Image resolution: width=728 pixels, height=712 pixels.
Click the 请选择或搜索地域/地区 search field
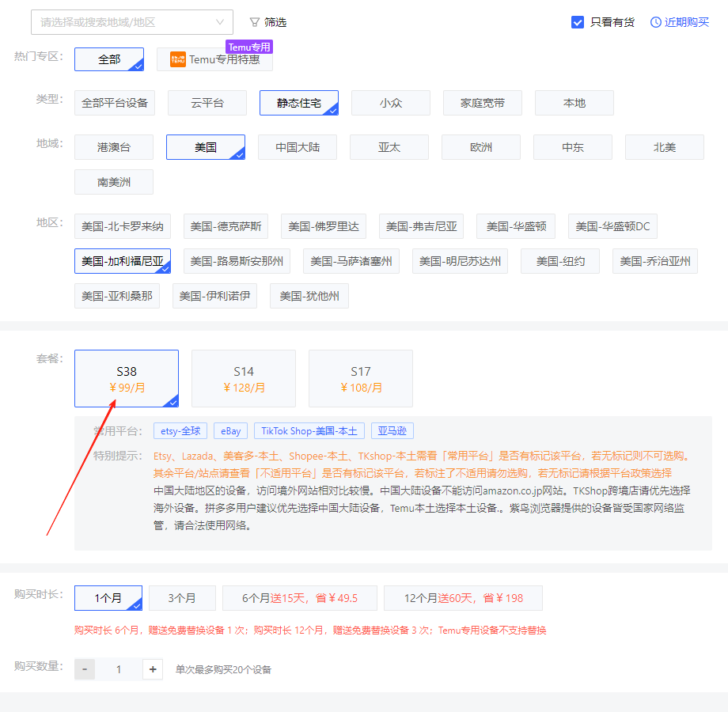tap(132, 22)
